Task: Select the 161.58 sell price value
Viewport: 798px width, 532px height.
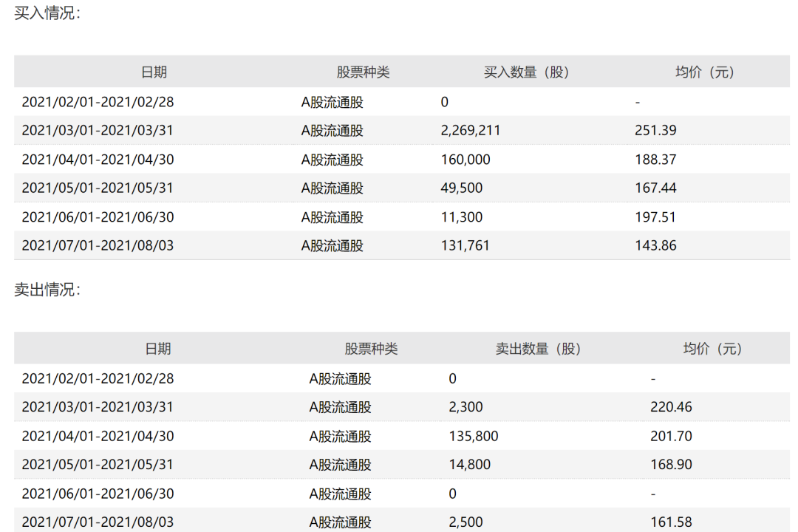Action: click(x=671, y=522)
